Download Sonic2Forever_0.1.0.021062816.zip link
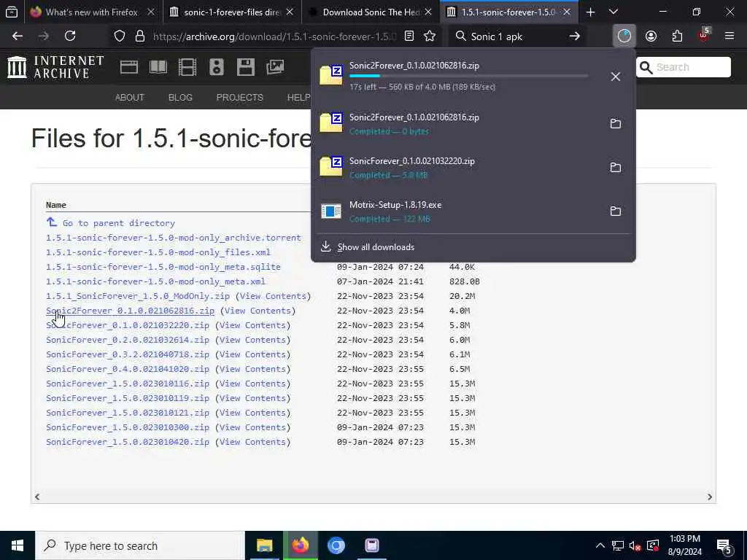The width and height of the screenshot is (747, 560). tap(130, 311)
